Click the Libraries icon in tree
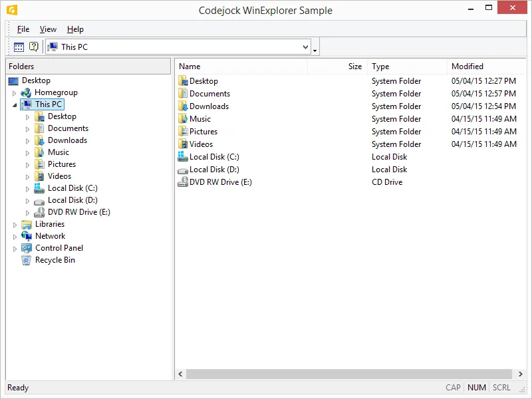Screen dimensions: 532x399 [26, 224]
